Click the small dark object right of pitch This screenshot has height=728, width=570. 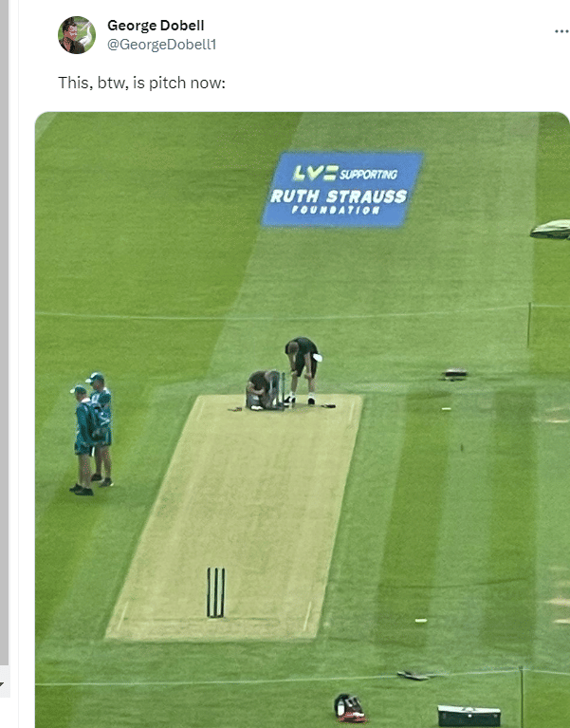[454, 374]
